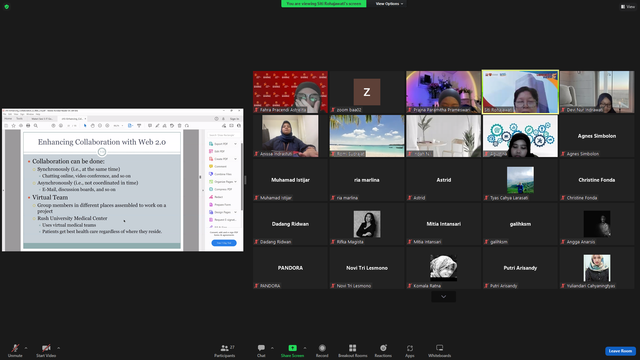The width and height of the screenshot is (640, 360).
Task: Select Dadang Ridwan's participant tile
Action: [x=290, y=224]
